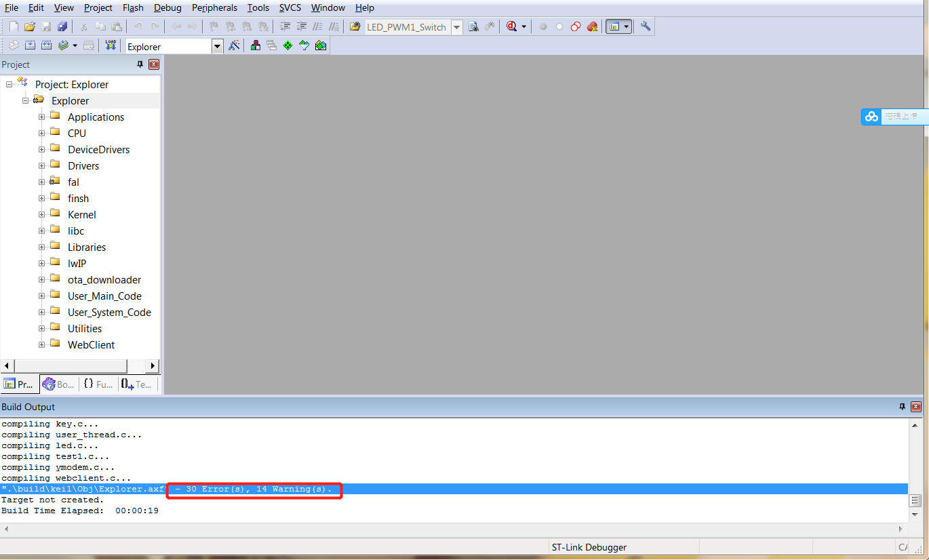The width and height of the screenshot is (929, 560).
Task: Click the Kill All Breakpoints icon
Action: tap(592, 26)
